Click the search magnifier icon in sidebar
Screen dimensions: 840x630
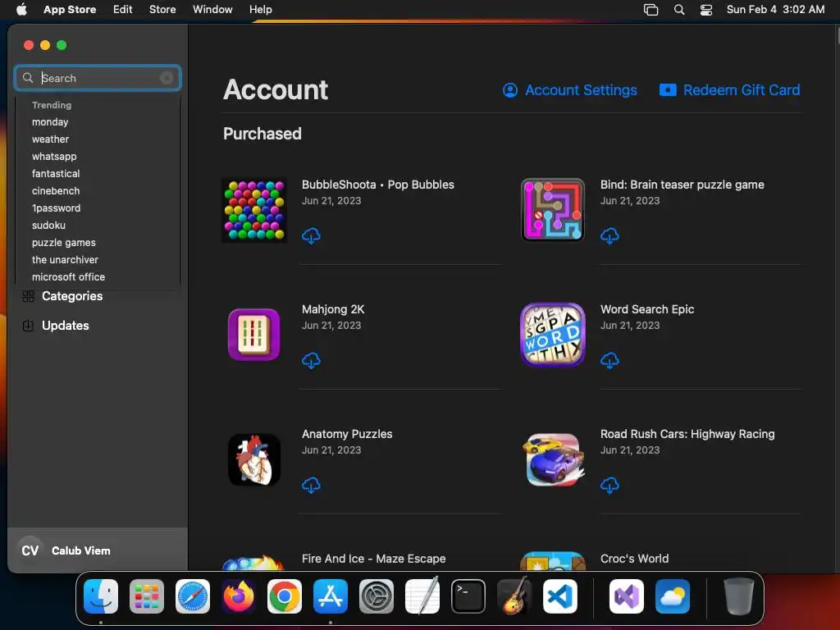(x=28, y=78)
